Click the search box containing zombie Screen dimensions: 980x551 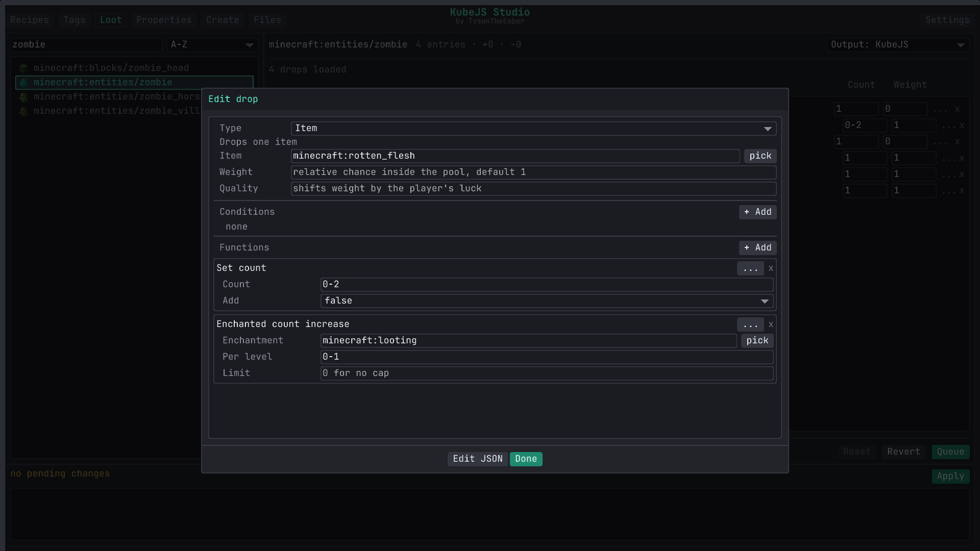click(x=86, y=45)
